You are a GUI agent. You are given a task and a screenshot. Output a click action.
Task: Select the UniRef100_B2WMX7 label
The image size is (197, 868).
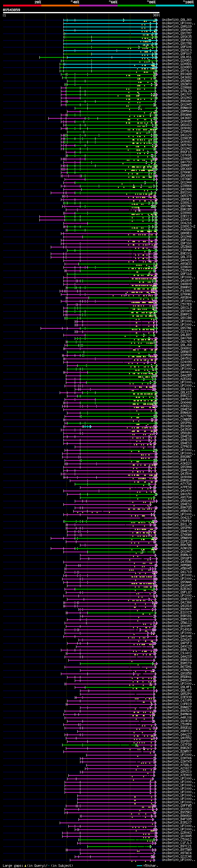[x=177, y=752]
